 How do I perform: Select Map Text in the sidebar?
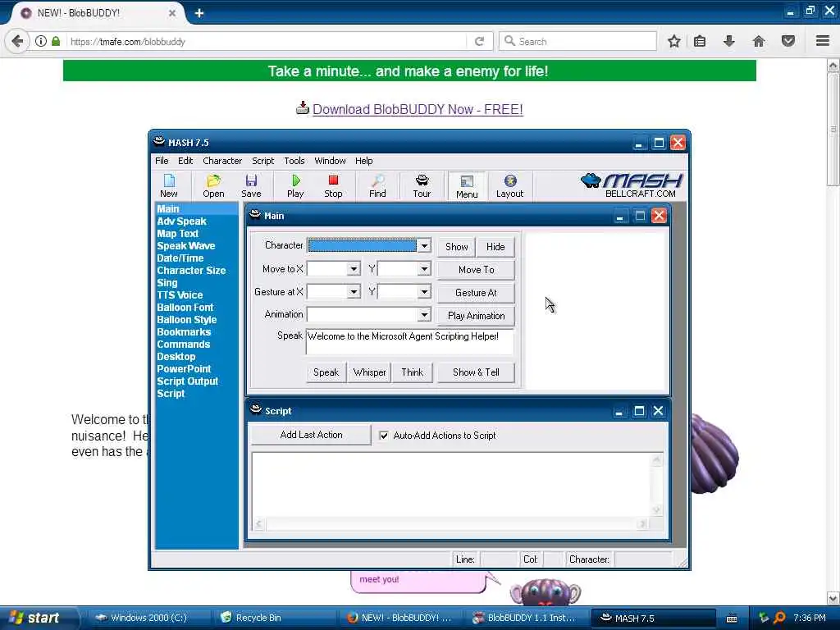tap(177, 234)
